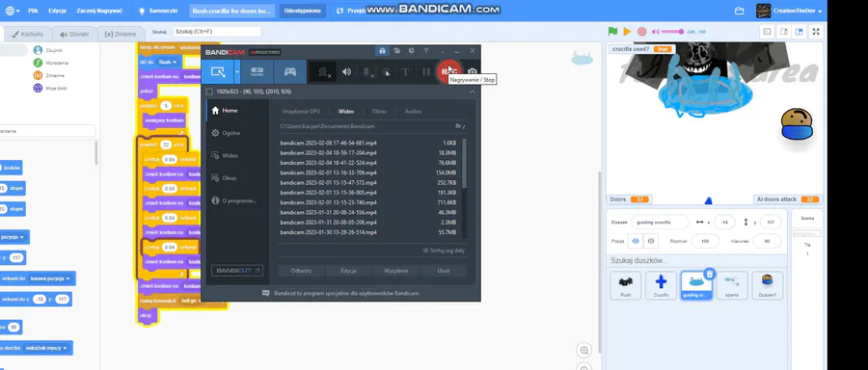This screenshot has width=868, height=370.
Task: Delete guiding crucifix sprite with trash icon
Action: coord(709,274)
